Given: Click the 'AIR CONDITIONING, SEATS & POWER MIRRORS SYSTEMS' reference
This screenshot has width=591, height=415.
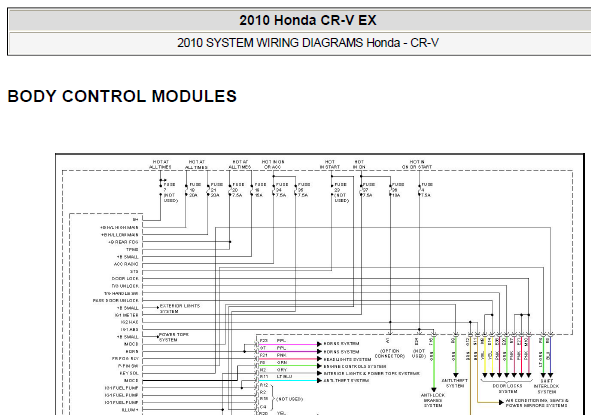Looking at the screenshot, I should pyautogui.click(x=536, y=403).
